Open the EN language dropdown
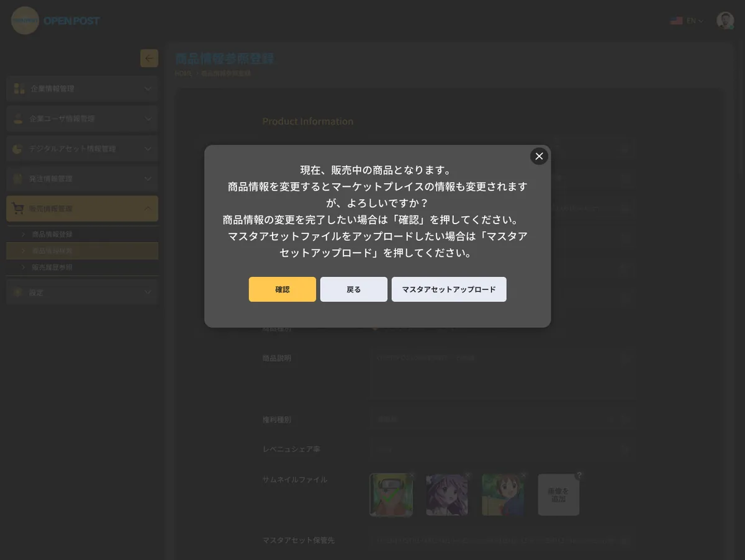Screen dimensions: 745x560 (695, 21)
